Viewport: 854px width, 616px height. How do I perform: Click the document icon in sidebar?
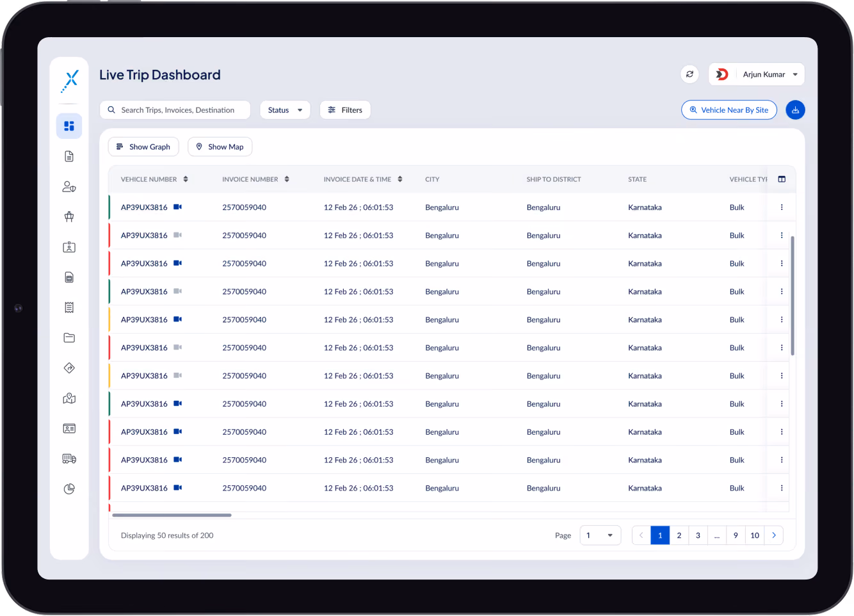[x=69, y=156]
